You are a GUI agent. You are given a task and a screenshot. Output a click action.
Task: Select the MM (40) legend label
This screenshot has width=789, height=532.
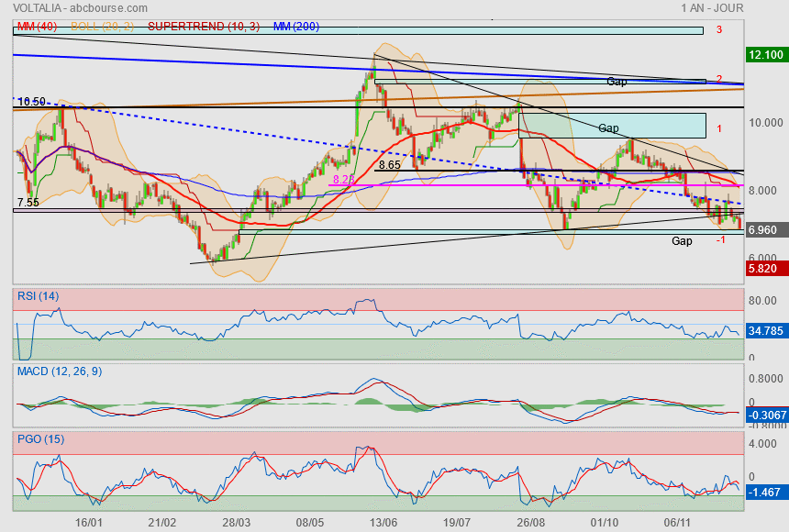[38, 27]
